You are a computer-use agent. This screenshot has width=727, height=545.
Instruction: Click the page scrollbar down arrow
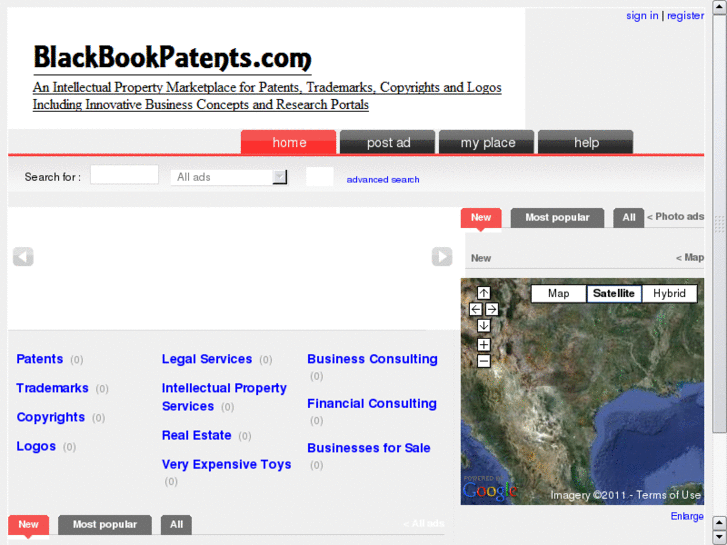tap(720, 537)
